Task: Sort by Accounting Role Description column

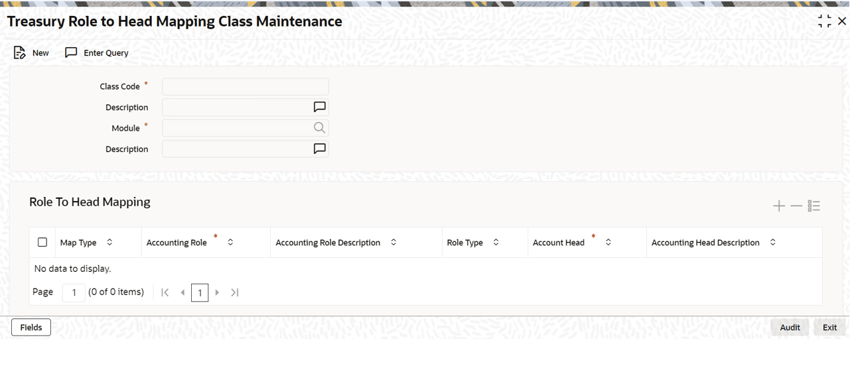Action: pos(394,243)
